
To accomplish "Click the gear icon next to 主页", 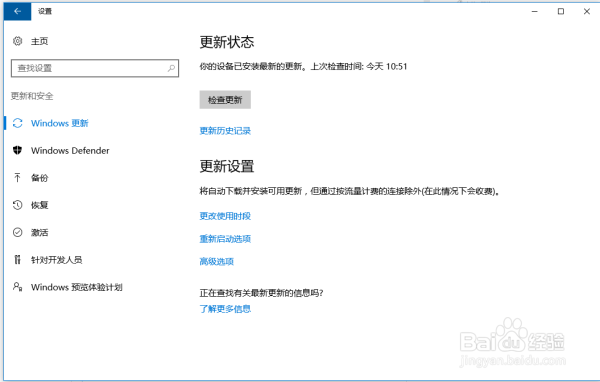I will 18,41.
